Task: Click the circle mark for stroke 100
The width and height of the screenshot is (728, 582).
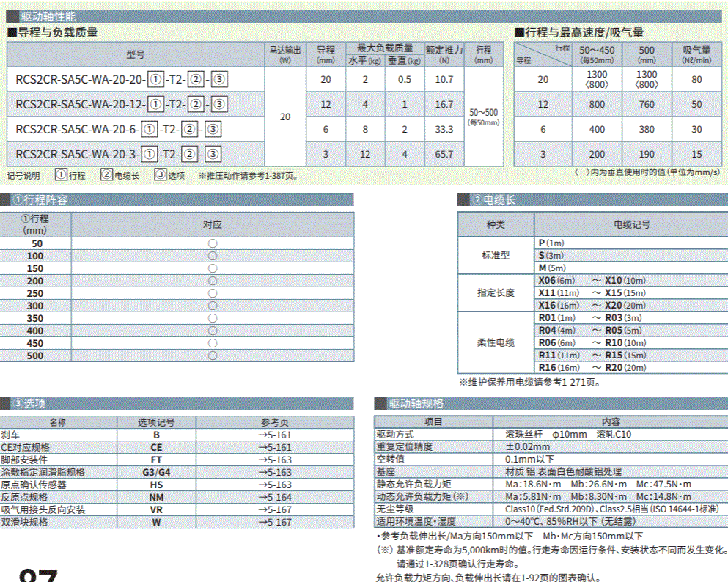Action: click(213, 256)
